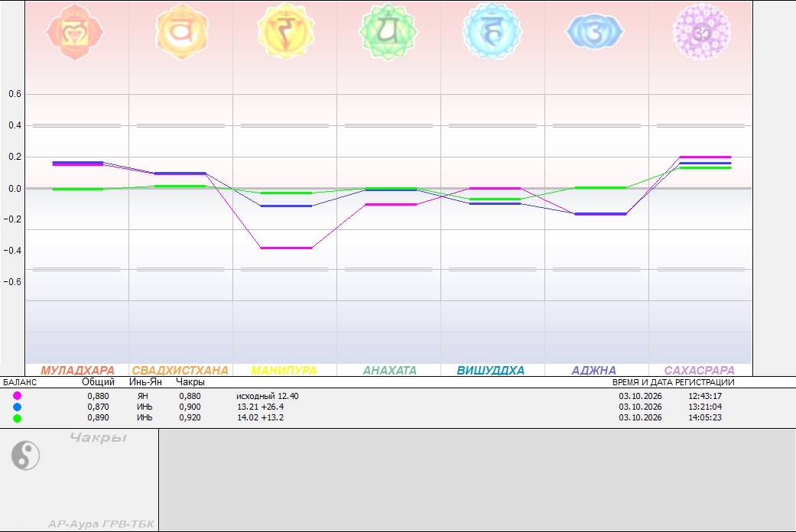Viewport: 796px width, 532px height.
Task: Click the orange Svadhisthana chakra icon
Action: (182, 31)
